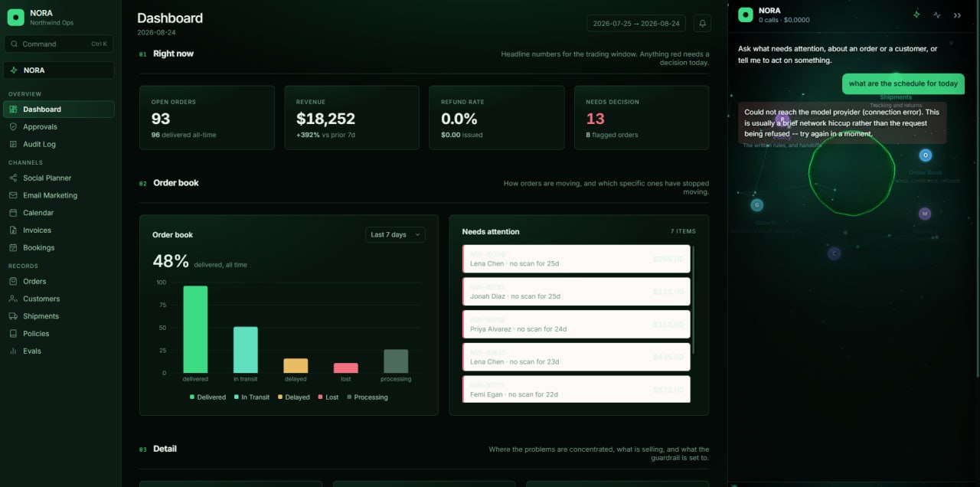Open the Last 7 days dropdown
This screenshot has width=980, height=487.
[395, 234]
